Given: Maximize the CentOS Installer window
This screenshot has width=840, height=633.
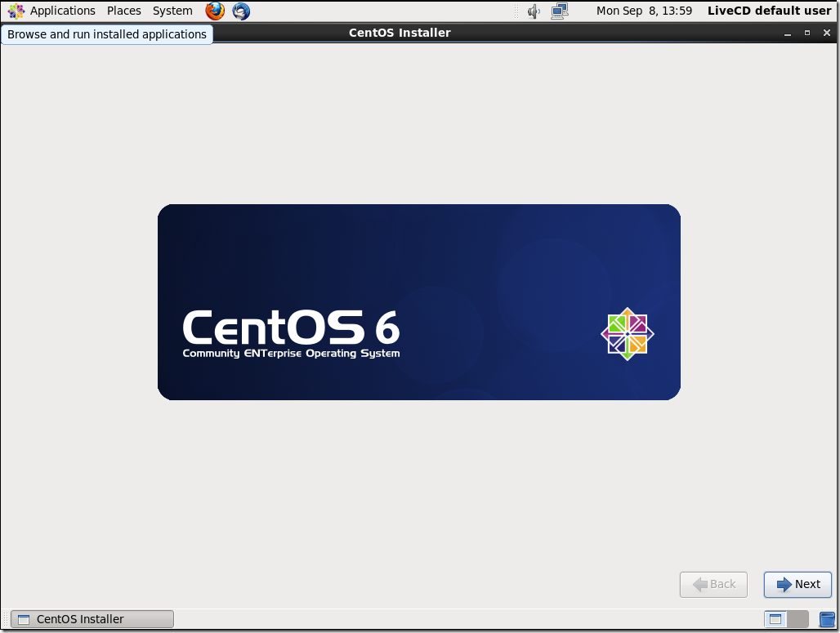Looking at the screenshot, I should 807,33.
